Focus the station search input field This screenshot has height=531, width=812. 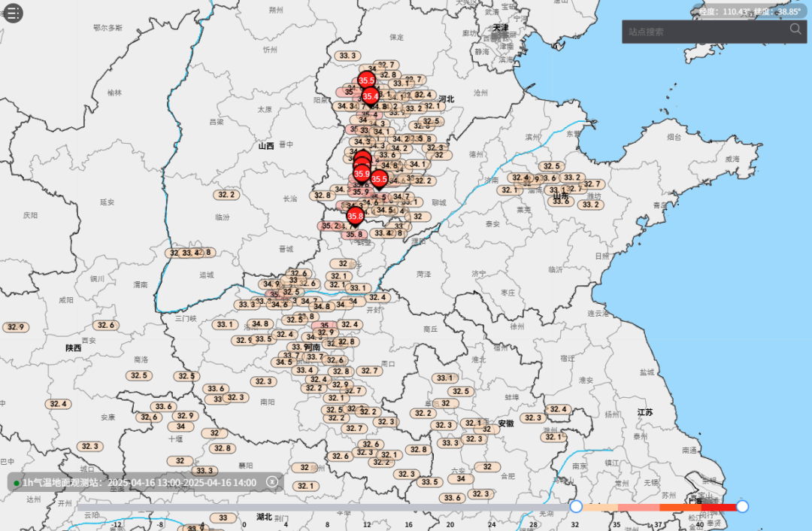click(703, 32)
